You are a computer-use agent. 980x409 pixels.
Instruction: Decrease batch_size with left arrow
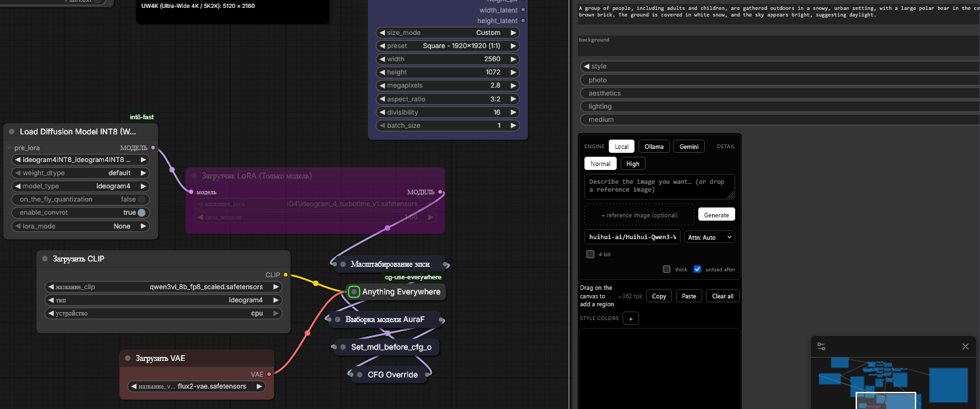pos(382,125)
